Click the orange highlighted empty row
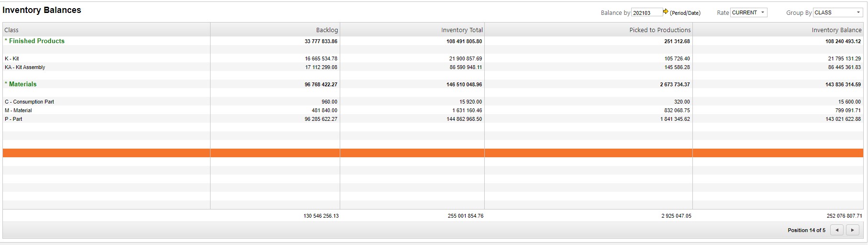 [x=431, y=153]
